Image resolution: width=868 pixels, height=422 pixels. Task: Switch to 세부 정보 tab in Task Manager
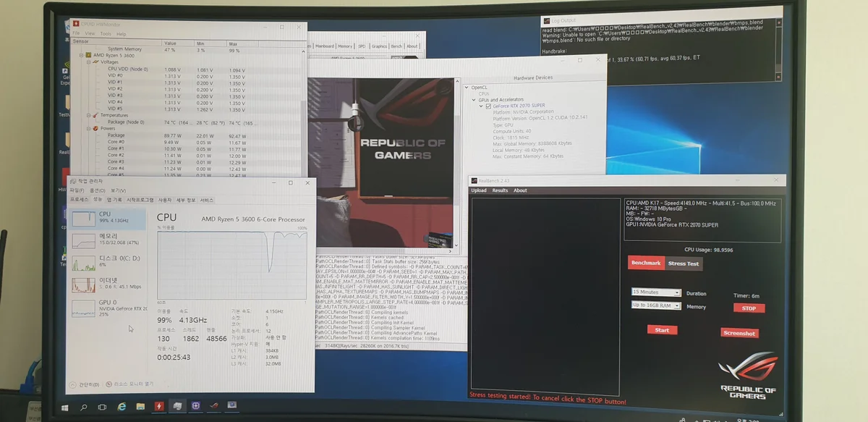(x=187, y=199)
